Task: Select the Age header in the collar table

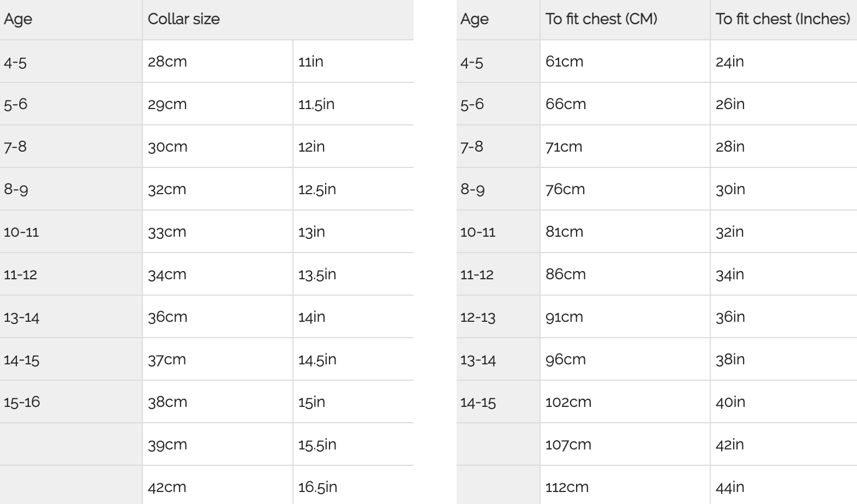Action: point(18,19)
